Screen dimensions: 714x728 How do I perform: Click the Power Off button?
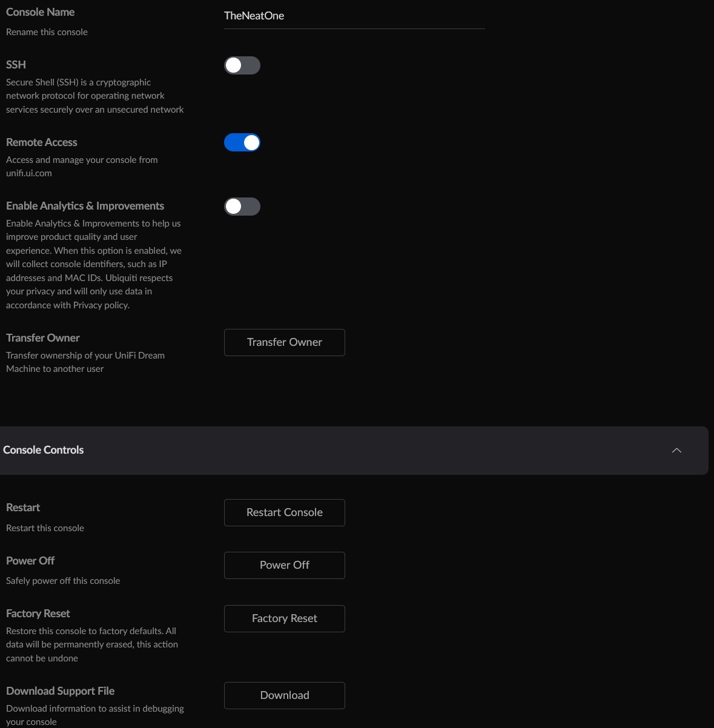coord(284,565)
